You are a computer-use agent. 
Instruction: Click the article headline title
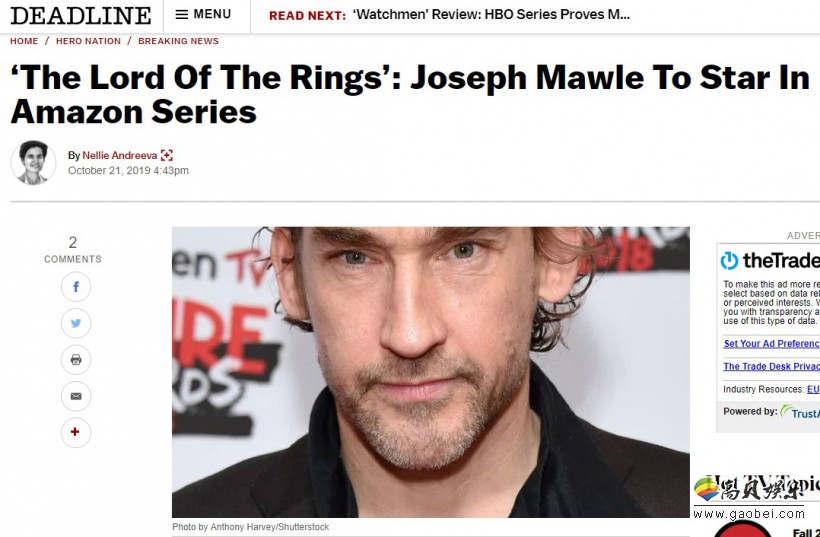coord(410,95)
